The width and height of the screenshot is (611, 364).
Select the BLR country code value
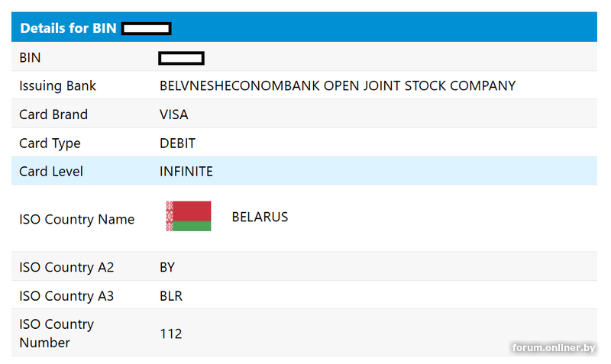[x=171, y=296]
